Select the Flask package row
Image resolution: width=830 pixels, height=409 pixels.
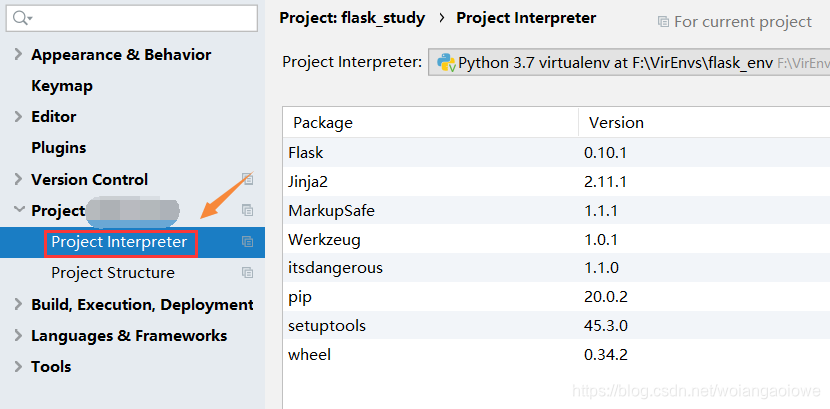pos(306,153)
